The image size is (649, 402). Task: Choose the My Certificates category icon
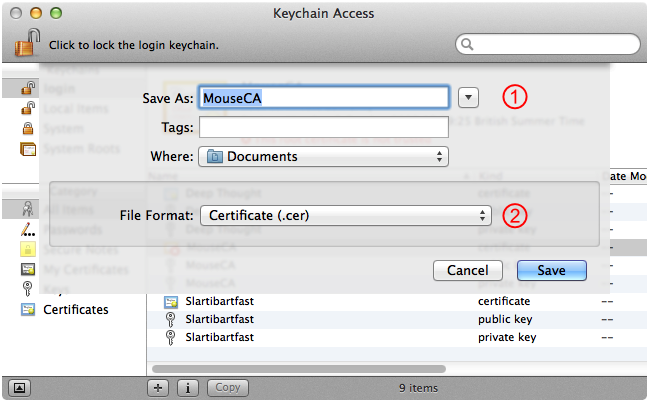[28, 270]
